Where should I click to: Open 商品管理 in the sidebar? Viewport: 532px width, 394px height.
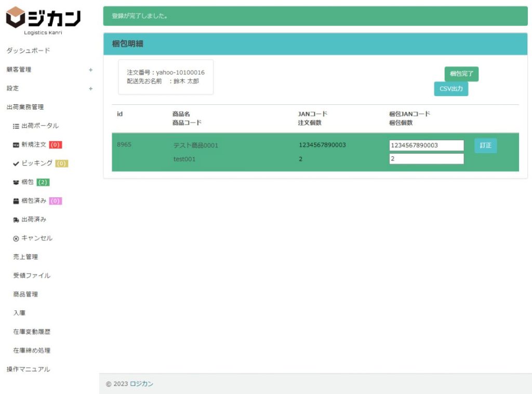25,294
